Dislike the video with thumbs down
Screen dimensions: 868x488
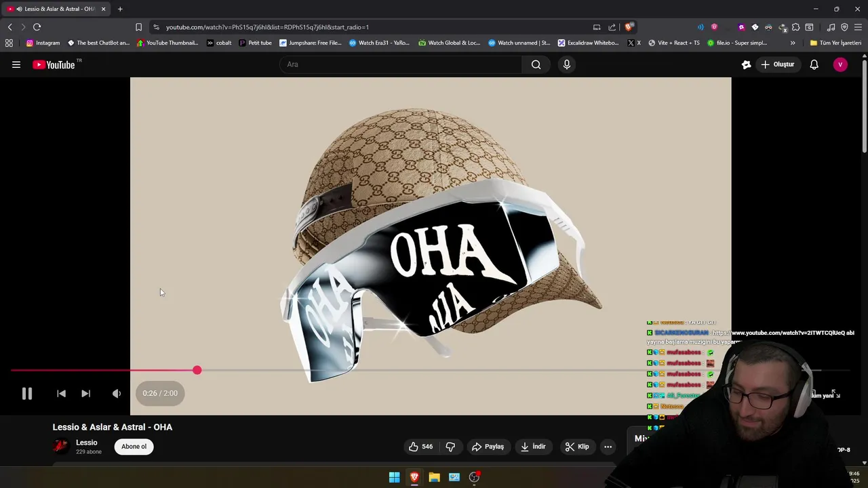coord(450,447)
